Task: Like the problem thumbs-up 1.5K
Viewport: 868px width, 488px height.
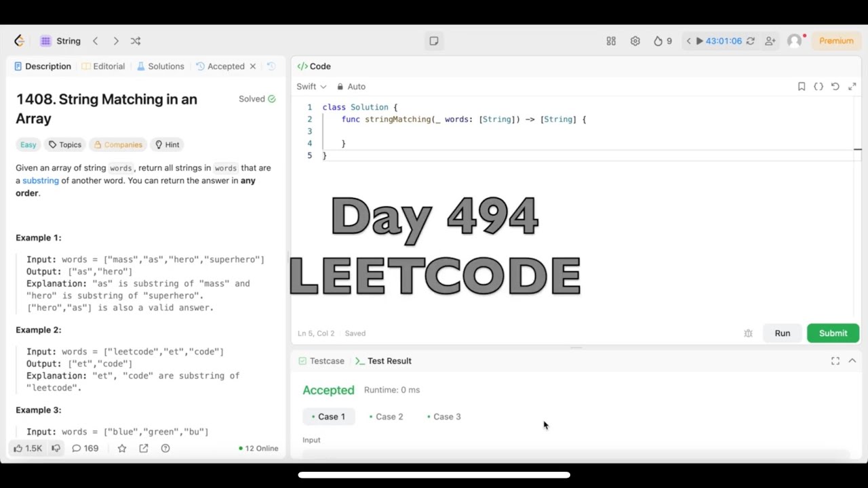Action: click(28, 448)
